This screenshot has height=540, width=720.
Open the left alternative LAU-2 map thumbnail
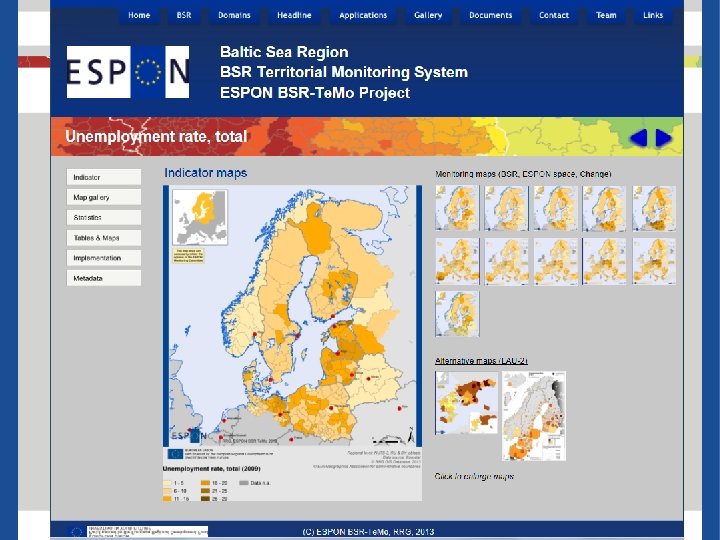[x=467, y=403]
